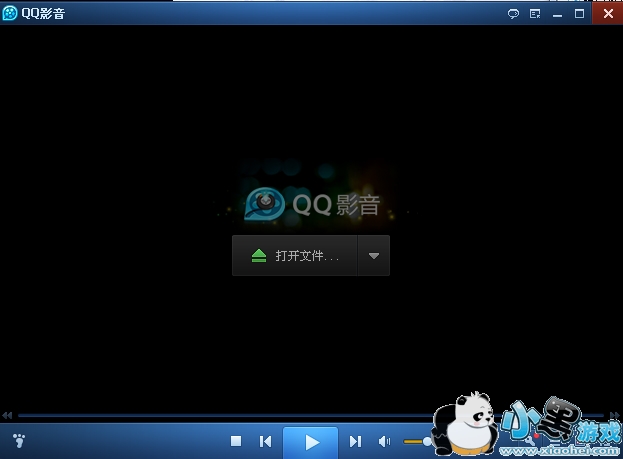Click the 打开文件... button
Screen dimensions: 623x459
click(x=295, y=256)
